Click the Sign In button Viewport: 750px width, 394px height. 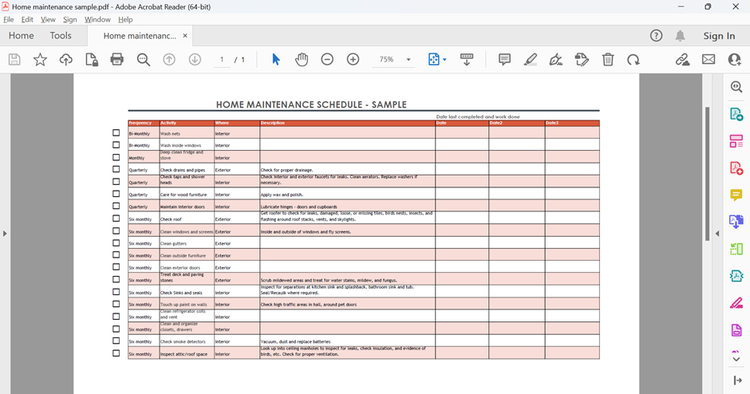(x=719, y=36)
